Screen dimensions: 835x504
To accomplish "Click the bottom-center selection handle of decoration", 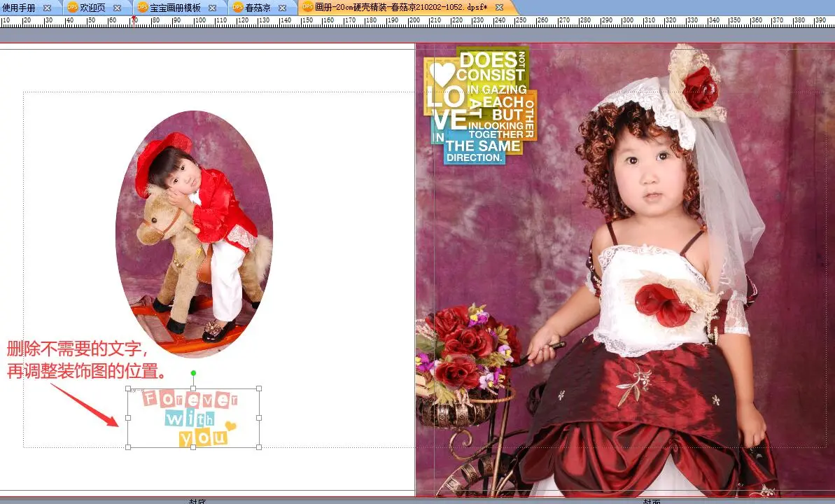I will pyautogui.click(x=193, y=447).
